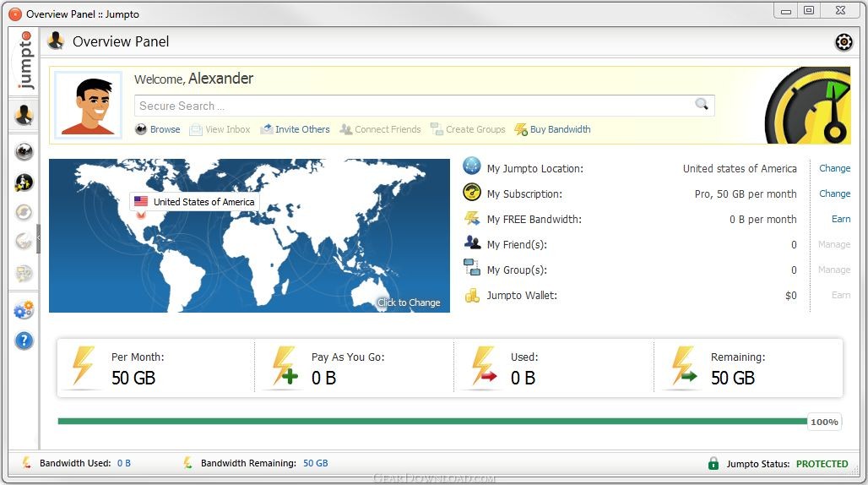Click the green bandwidth progress bar
Screen dimensions: 868x485
[432, 422]
